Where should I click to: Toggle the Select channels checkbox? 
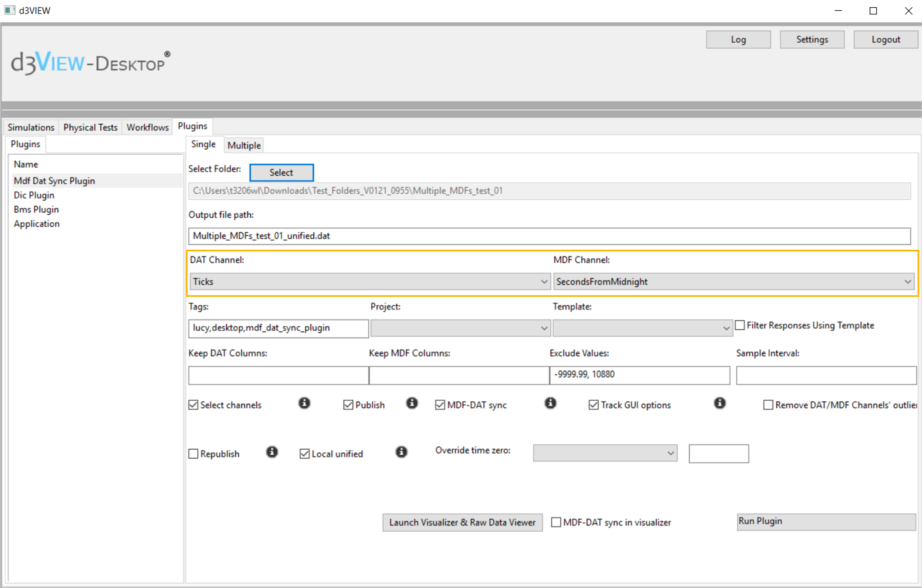click(193, 405)
